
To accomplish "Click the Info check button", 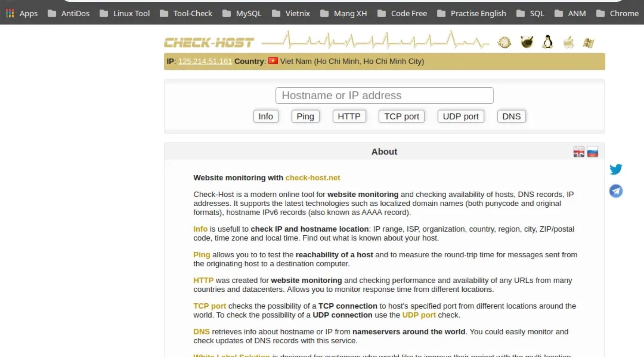I will click(x=266, y=116).
